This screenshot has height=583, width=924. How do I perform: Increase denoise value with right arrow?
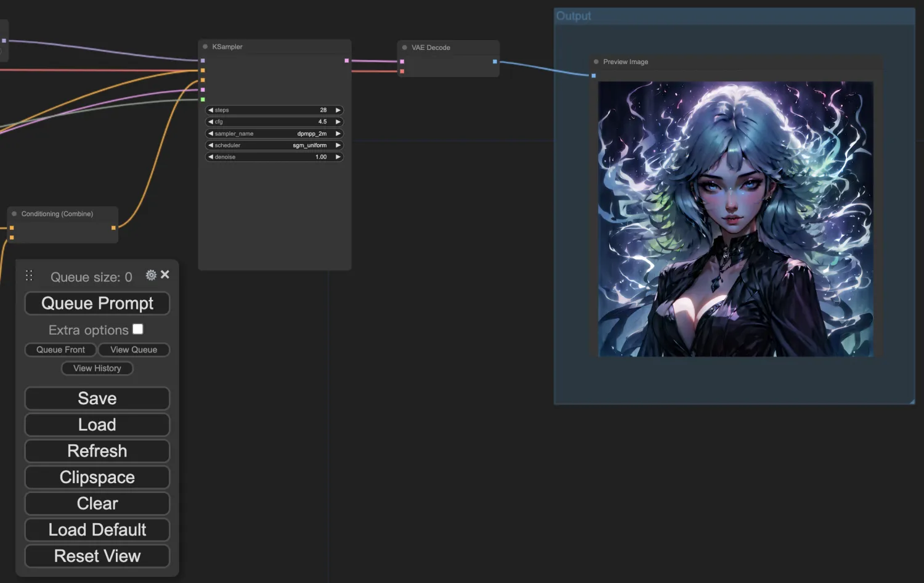coord(338,157)
